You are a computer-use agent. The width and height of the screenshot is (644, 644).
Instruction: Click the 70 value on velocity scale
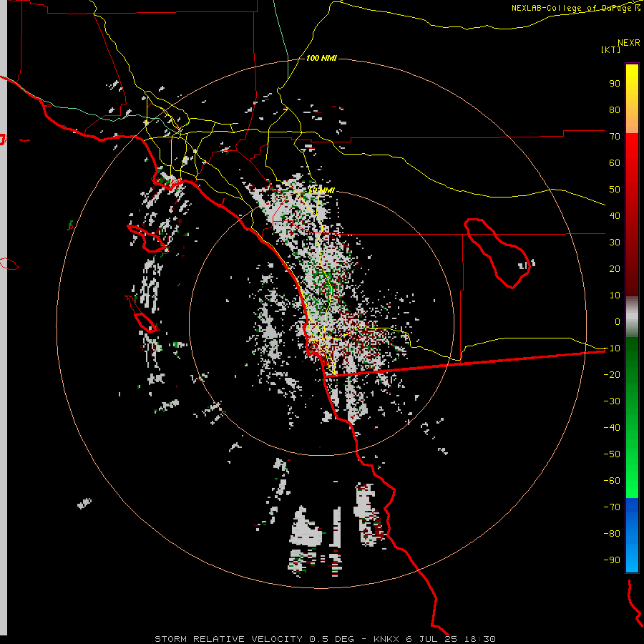click(615, 137)
